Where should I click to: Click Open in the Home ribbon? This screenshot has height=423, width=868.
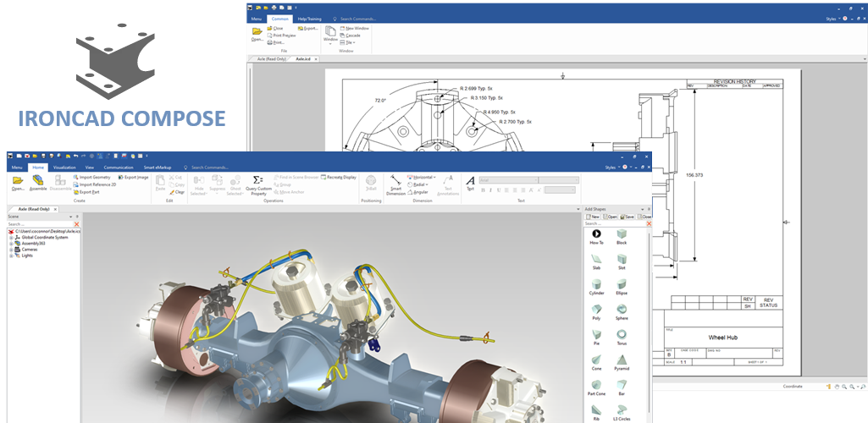pyautogui.click(x=18, y=183)
